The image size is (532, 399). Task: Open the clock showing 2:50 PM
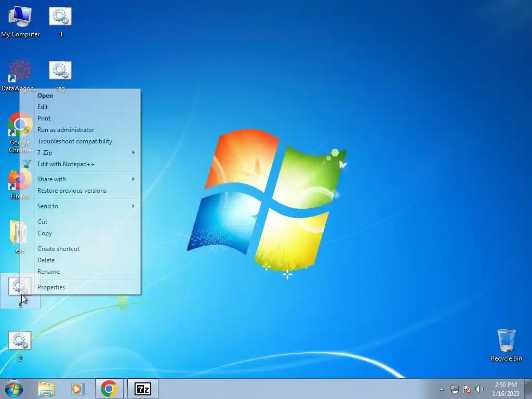pyautogui.click(x=506, y=389)
